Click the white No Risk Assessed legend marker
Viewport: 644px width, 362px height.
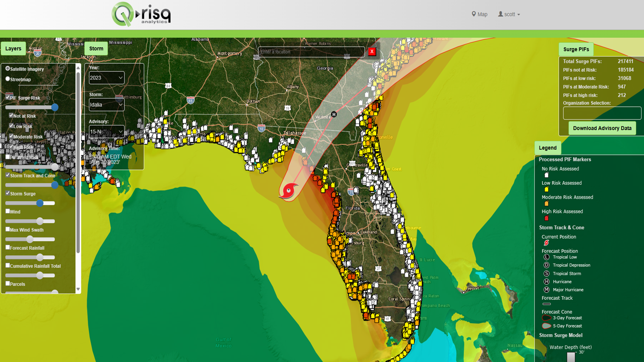click(x=546, y=175)
